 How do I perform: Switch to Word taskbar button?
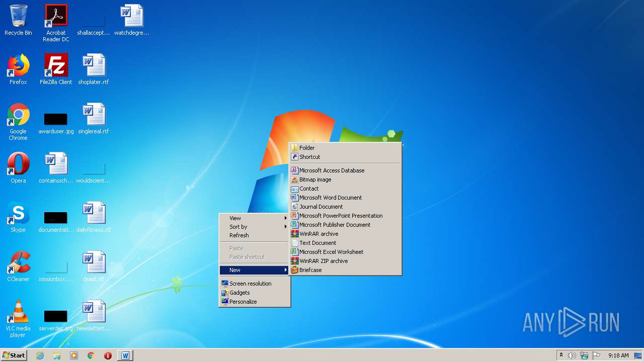(125, 355)
